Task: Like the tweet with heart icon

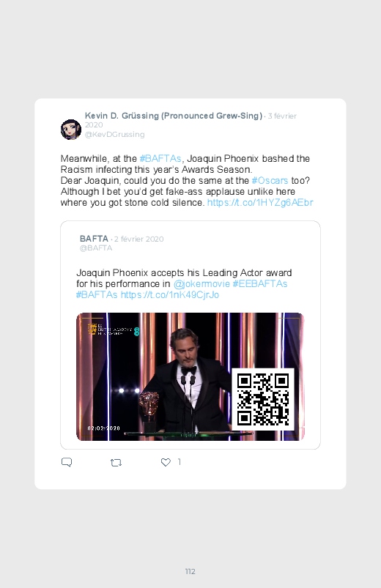Action: tap(166, 462)
